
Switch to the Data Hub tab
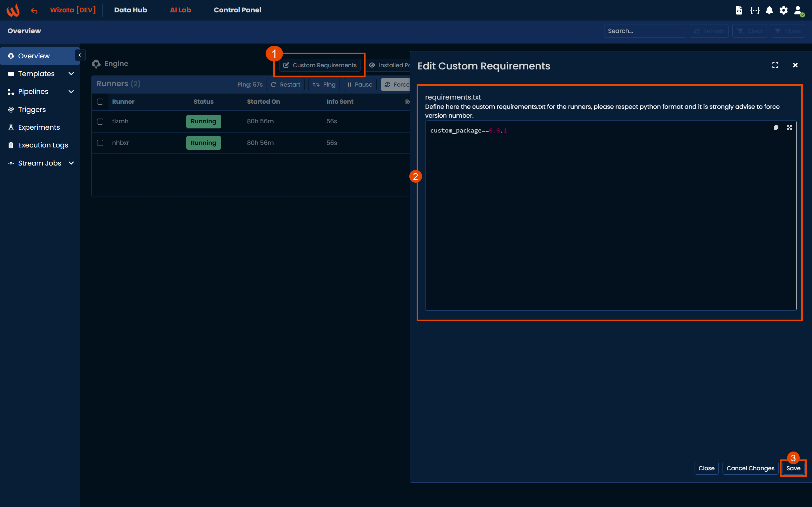point(130,10)
